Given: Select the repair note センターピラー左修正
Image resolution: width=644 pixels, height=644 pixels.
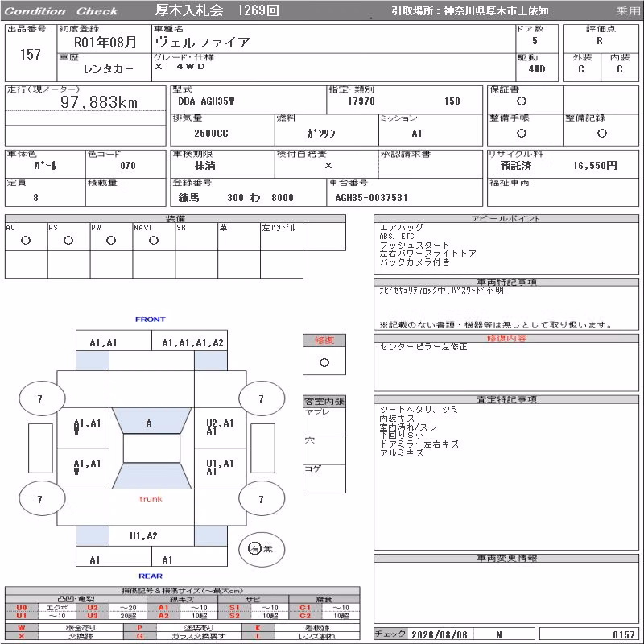Looking at the screenshot, I should [423, 347].
